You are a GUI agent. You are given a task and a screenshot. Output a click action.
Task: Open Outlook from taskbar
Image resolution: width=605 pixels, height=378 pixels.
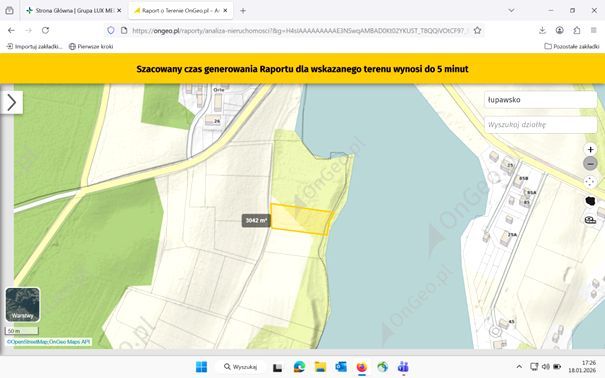coord(341,367)
